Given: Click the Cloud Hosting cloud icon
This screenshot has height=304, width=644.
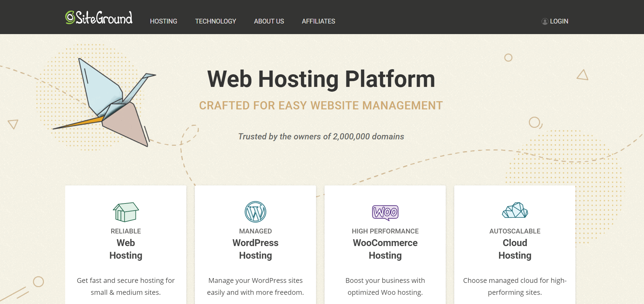Looking at the screenshot, I should click(515, 210).
